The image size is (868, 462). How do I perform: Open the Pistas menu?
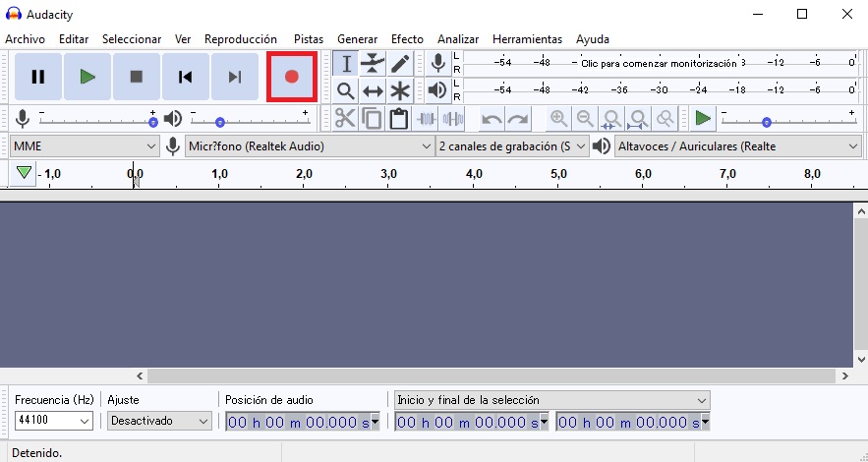pyautogui.click(x=309, y=39)
